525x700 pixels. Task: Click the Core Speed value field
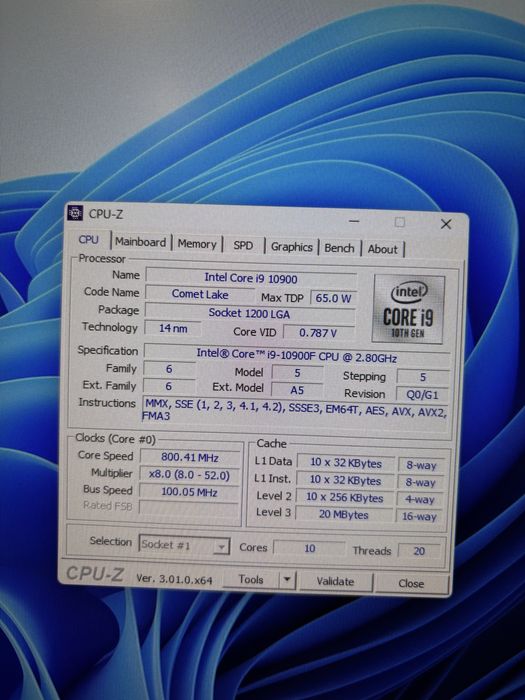[x=190, y=458]
